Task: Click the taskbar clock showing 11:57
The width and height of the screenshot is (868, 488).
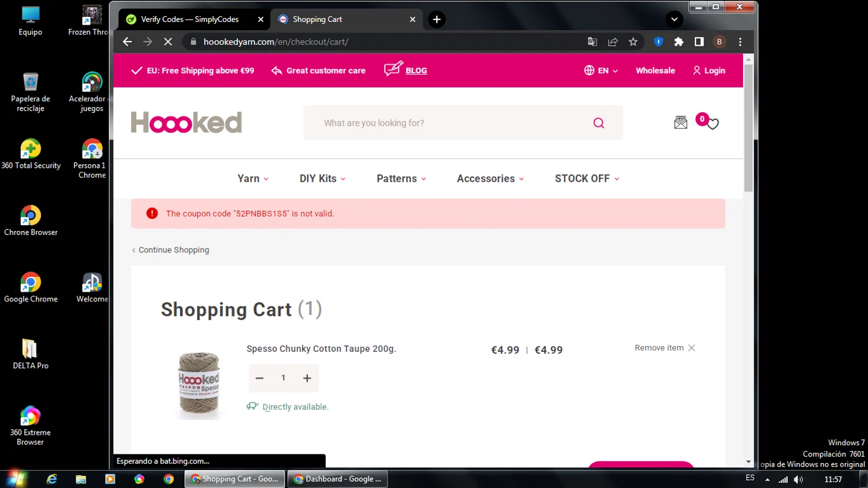Action: [x=833, y=479]
